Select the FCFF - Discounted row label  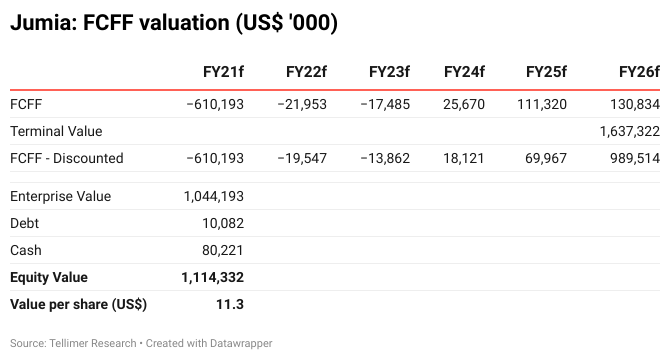click(67, 158)
